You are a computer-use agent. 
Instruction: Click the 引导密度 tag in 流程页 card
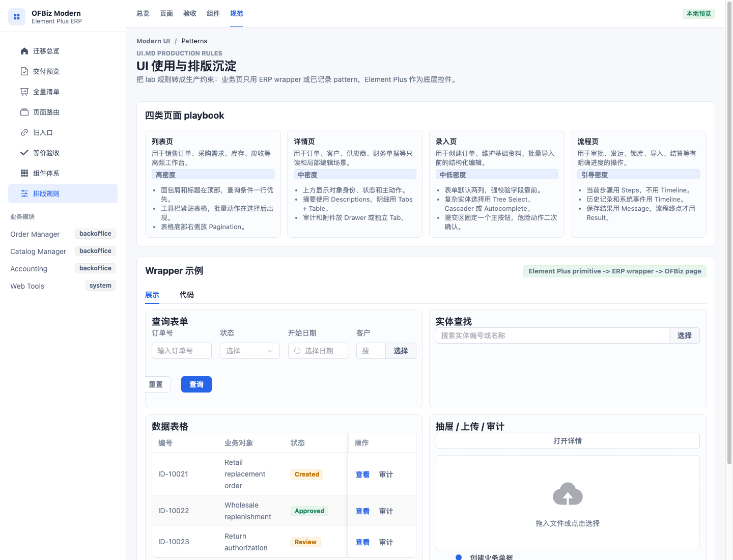(x=638, y=174)
